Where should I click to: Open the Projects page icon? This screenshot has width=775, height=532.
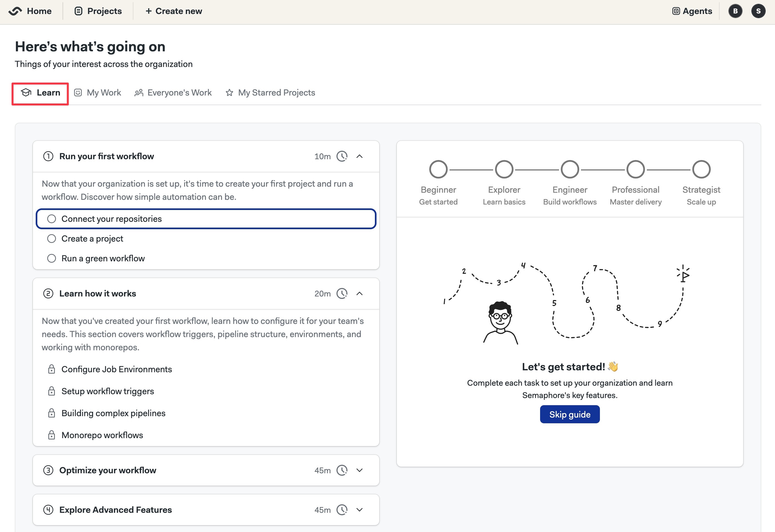(78, 11)
